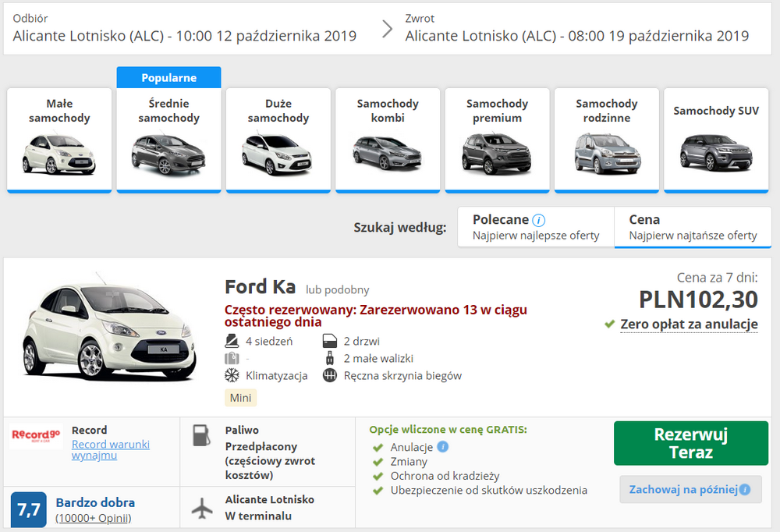Click the Ford Ka title

tap(261, 286)
